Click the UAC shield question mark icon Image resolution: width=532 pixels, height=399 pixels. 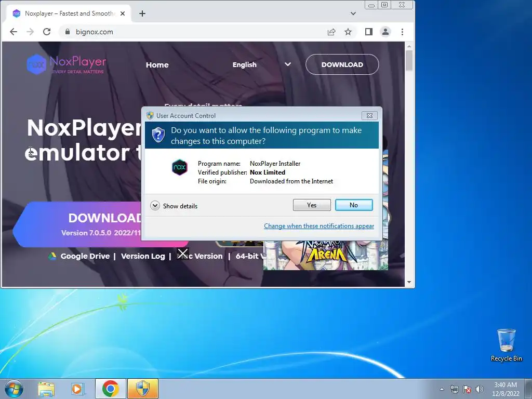tap(158, 135)
